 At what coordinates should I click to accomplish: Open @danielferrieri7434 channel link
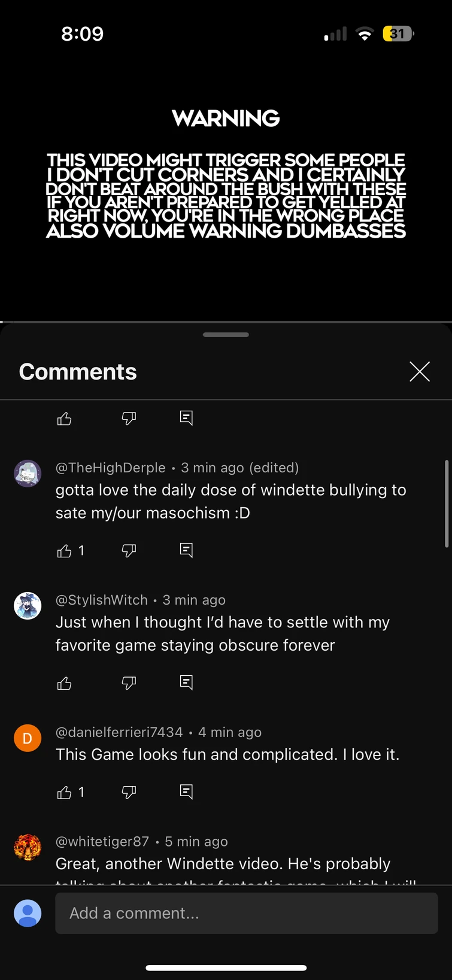pos(119,732)
